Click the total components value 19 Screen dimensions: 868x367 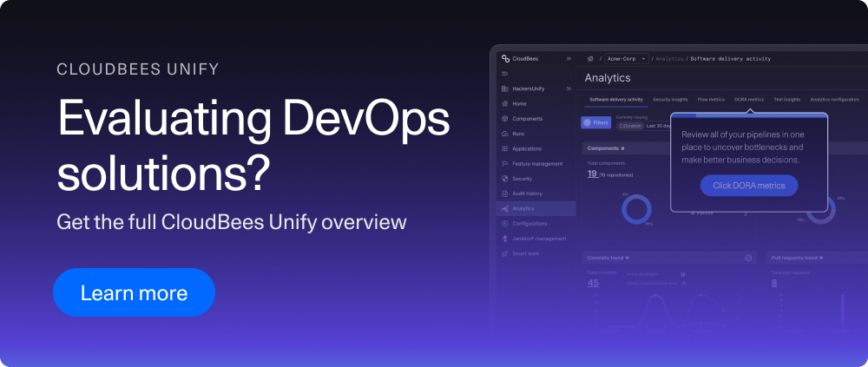(592, 174)
